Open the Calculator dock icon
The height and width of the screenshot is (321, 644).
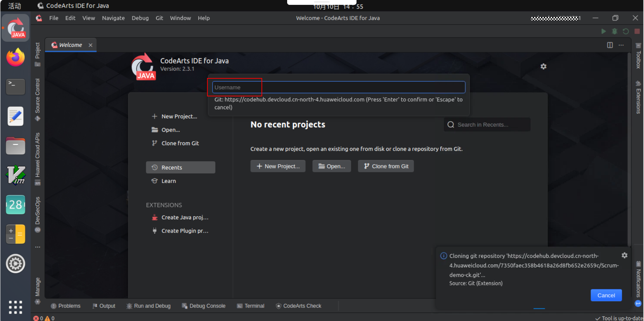tap(16, 234)
